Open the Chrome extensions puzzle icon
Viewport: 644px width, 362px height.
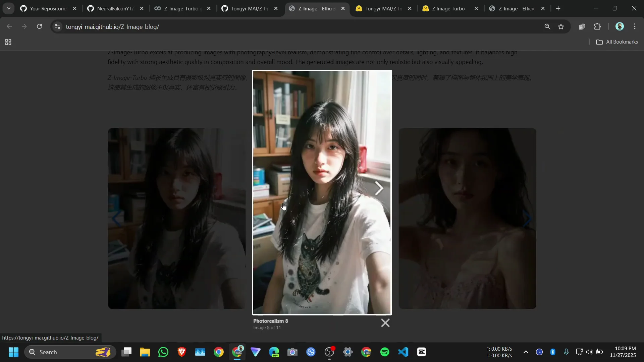[598, 26]
